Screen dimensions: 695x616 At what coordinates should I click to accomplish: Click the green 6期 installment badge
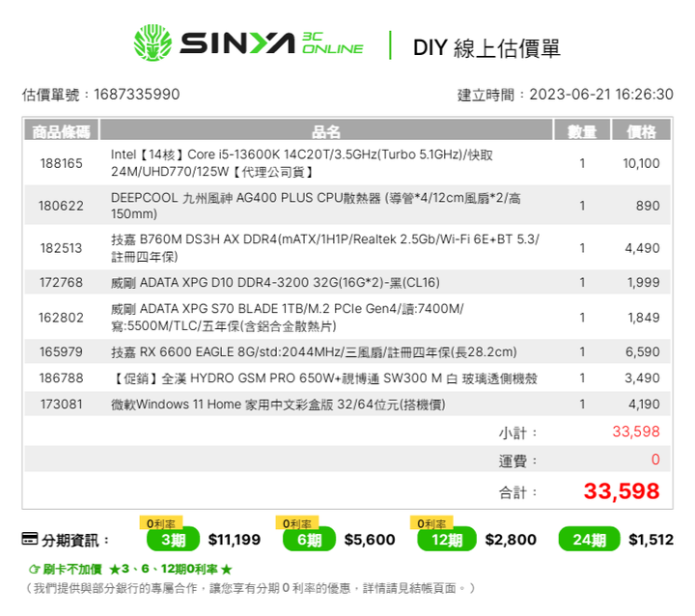point(310,540)
